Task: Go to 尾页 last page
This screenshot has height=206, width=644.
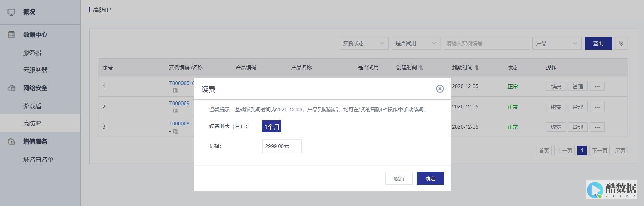Action: (x=620, y=150)
